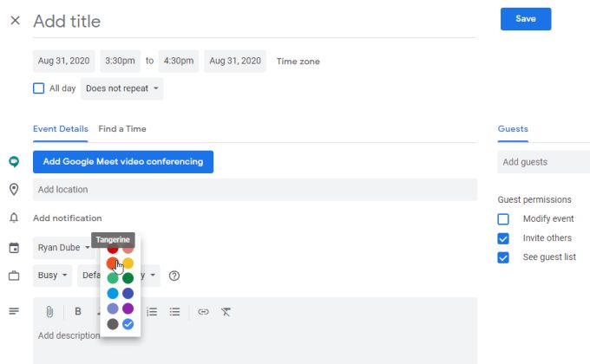Click the calendar icon beside Ryan Dube
Screen dimensions: 590x364
pyautogui.click(x=14, y=248)
